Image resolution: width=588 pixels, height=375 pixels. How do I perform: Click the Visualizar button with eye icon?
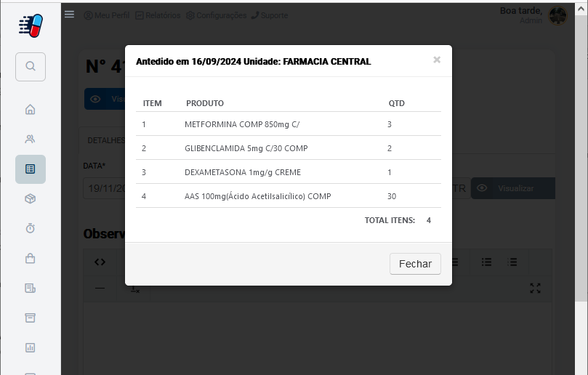pyautogui.click(x=513, y=188)
